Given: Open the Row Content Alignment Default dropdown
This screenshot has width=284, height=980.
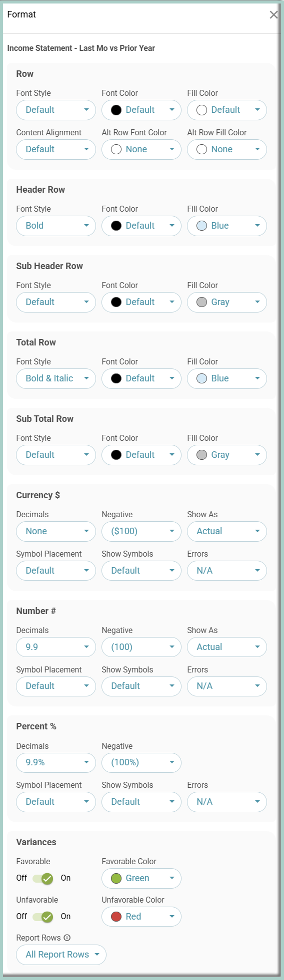Looking at the screenshot, I should 56,149.
